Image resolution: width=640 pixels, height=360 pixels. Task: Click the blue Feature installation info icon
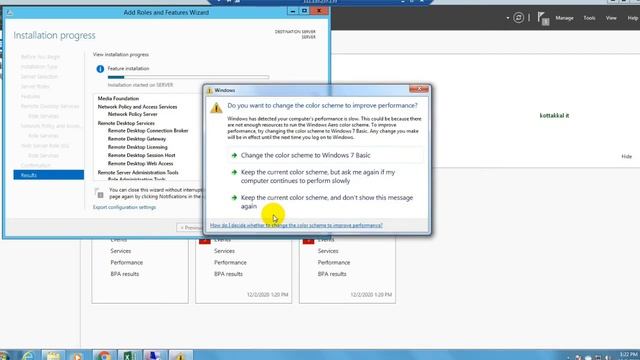tap(100, 69)
